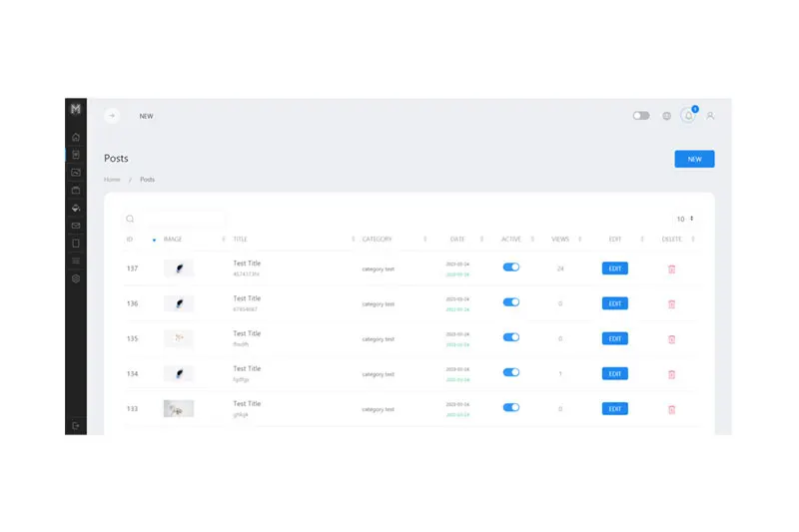Open the gallery image icon in sidebar
The width and height of the screenshot is (799, 532).
coord(76,172)
